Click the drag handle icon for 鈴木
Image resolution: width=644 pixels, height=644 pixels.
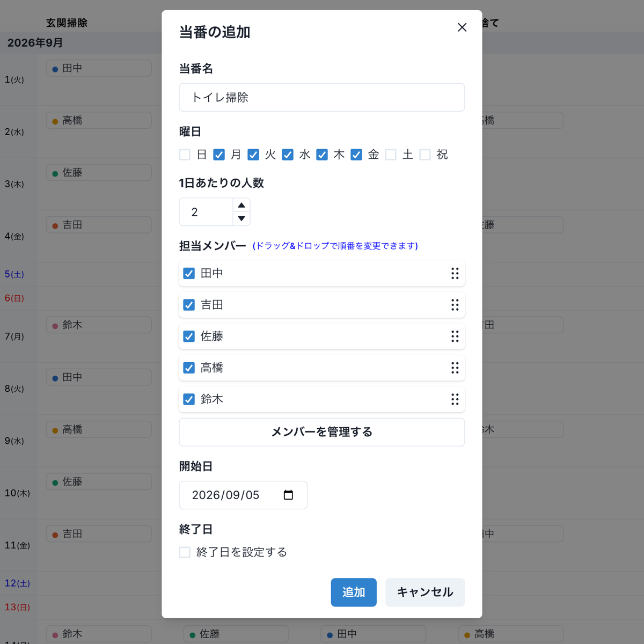pyautogui.click(x=455, y=399)
